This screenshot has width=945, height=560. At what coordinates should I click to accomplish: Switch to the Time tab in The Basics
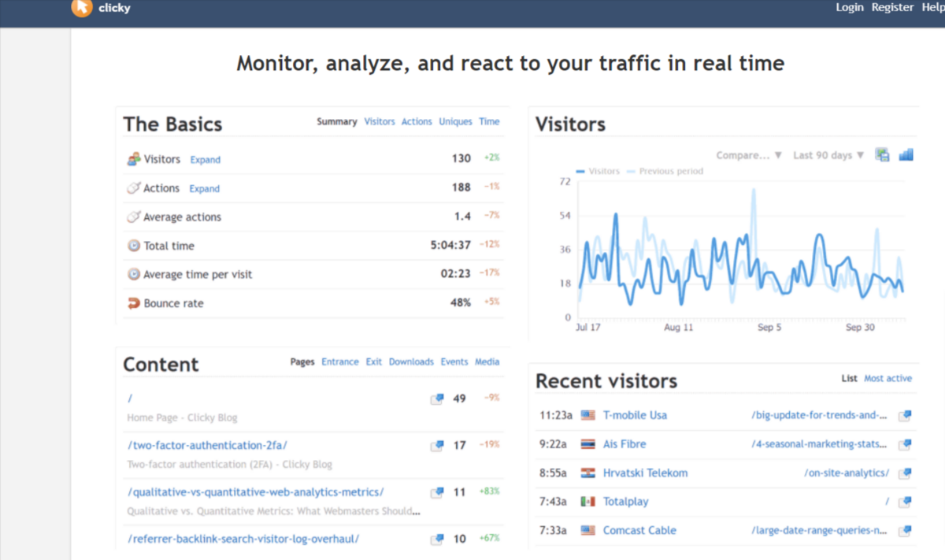(489, 122)
